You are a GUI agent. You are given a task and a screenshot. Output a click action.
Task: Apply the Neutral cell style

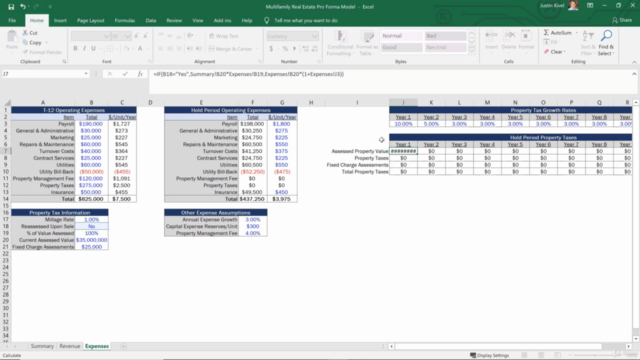pyautogui.click(x=445, y=47)
